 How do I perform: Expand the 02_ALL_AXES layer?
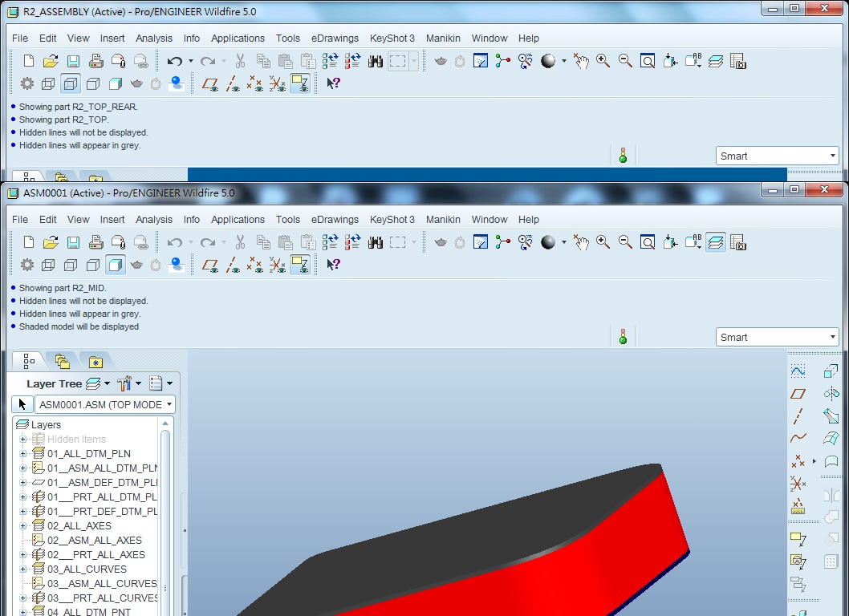pyautogui.click(x=22, y=525)
